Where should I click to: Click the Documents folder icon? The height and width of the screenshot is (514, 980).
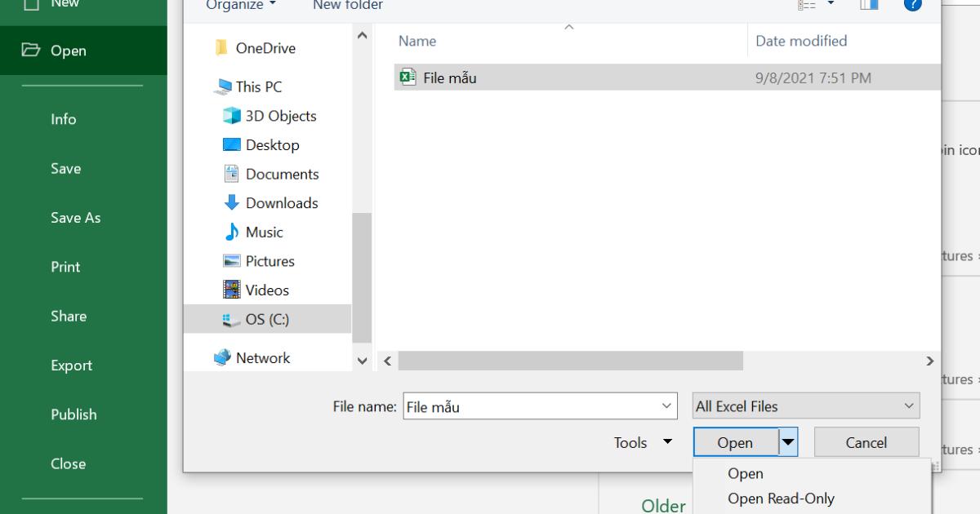pyautogui.click(x=231, y=174)
